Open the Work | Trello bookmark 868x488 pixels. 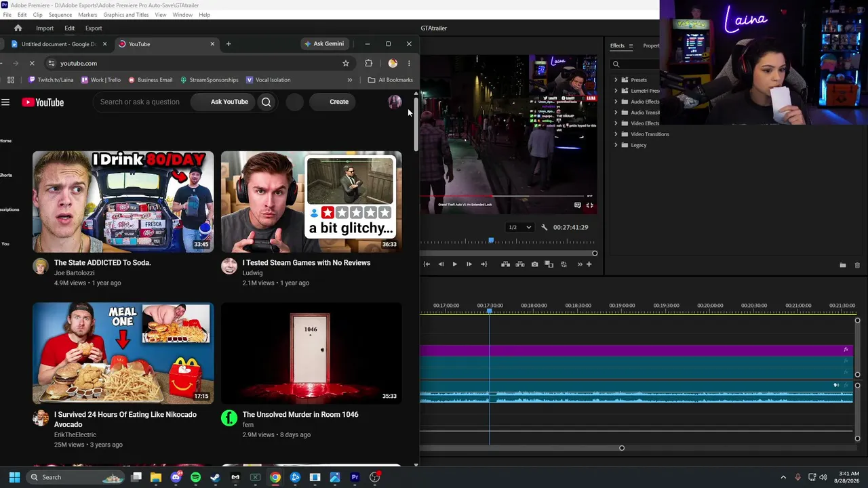(x=100, y=80)
